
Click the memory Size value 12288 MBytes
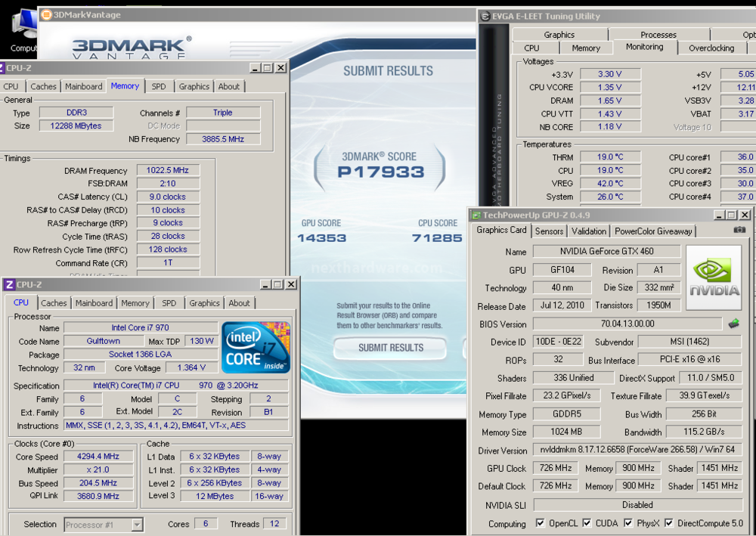tap(76, 125)
